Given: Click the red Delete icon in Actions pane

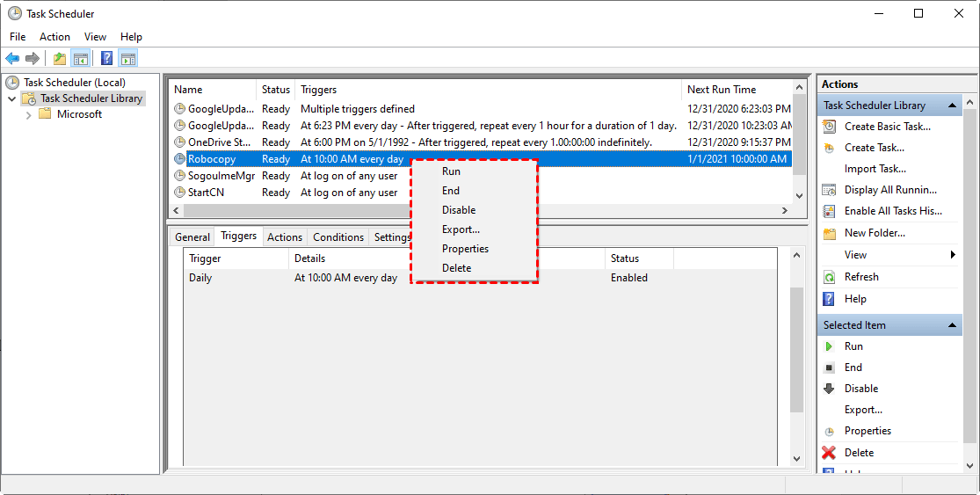Looking at the screenshot, I should tap(829, 453).
